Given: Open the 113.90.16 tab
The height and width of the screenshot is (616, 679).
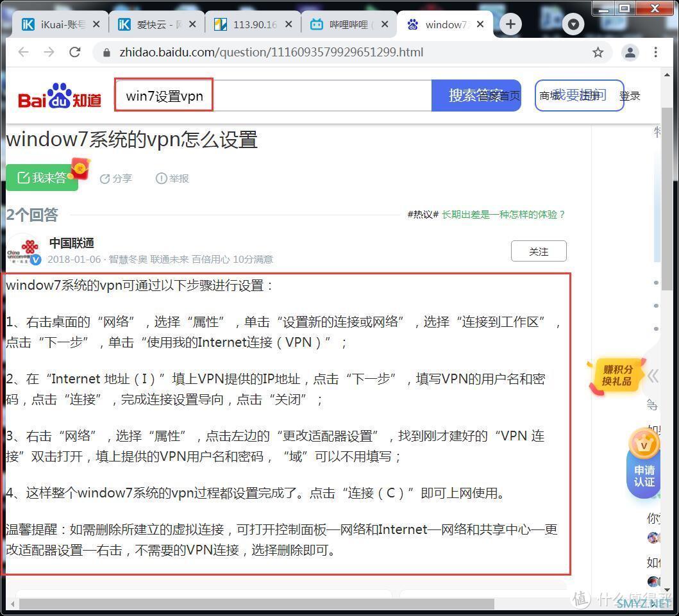Looking at the screenshot, I should coord(251,24).
